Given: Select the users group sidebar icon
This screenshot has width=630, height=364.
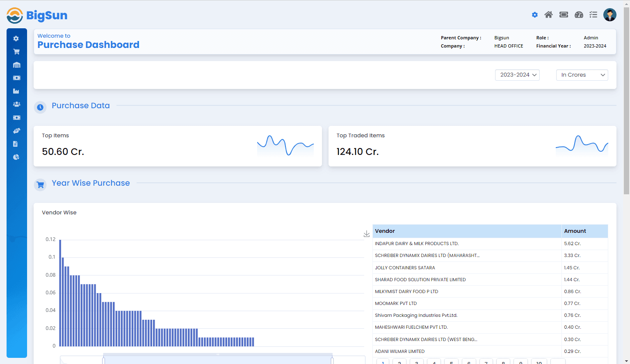Looking at the screenshot, I should 16,104.
